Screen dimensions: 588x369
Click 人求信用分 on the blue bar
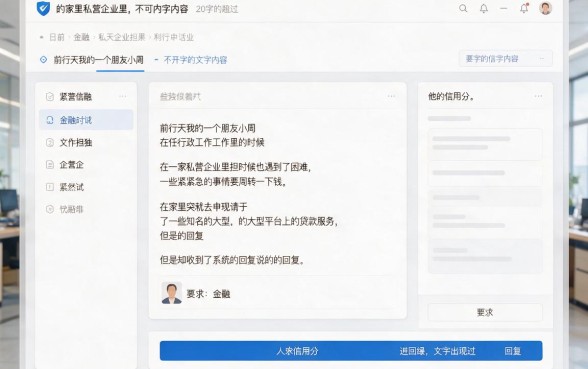[x=297, y=351]
